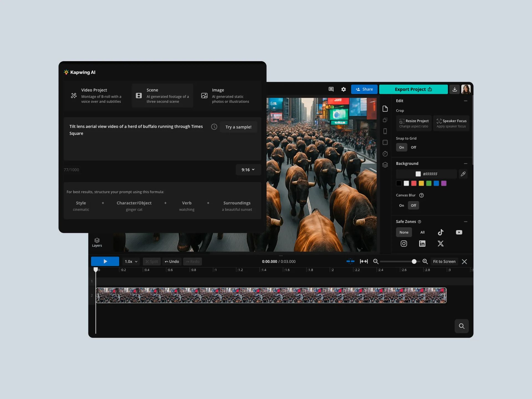532x399 pixels.
Task: Open the 1.0x playback speed dropdown
Action: click(x=131, y=261)
